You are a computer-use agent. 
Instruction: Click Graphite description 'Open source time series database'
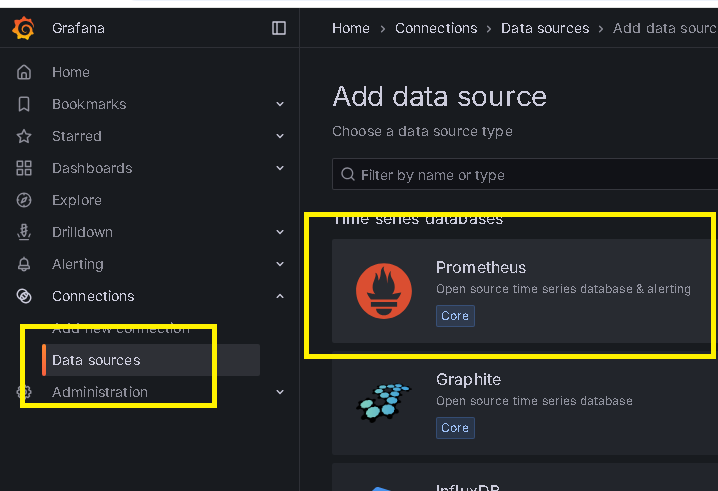point(534,401)
